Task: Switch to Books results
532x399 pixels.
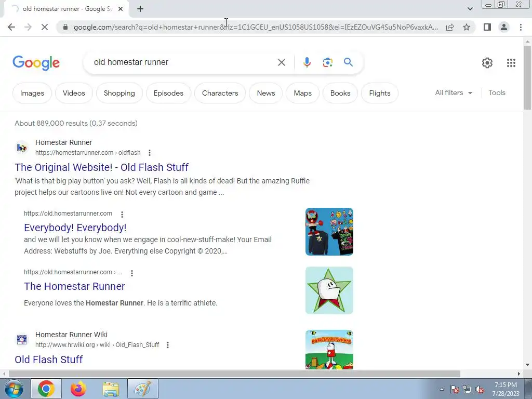Action: click(340, 93)
